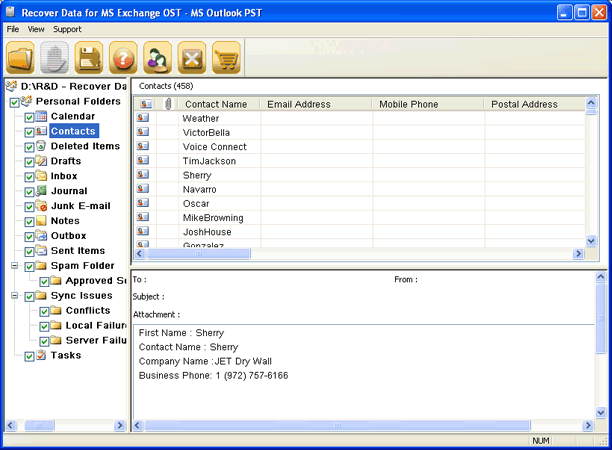Click the Open folder toolbar icon
Screen dimensions: 612x450
click(20, 58)
